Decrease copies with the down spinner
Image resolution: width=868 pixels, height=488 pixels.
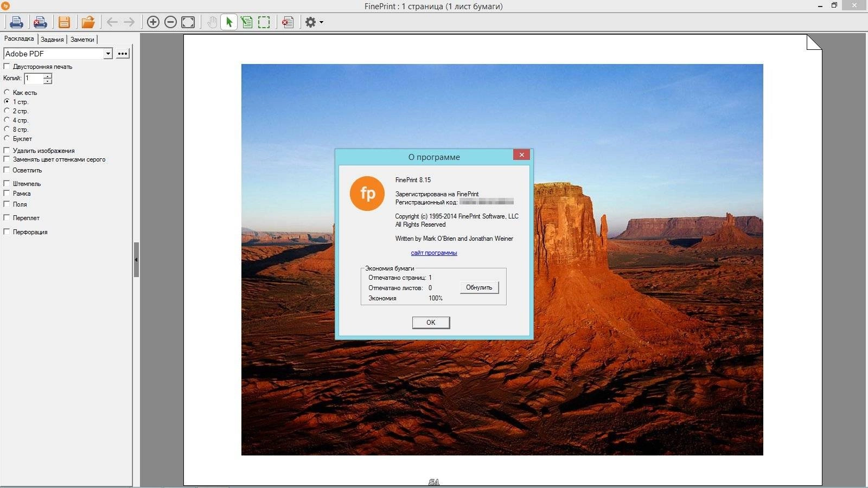48,81
